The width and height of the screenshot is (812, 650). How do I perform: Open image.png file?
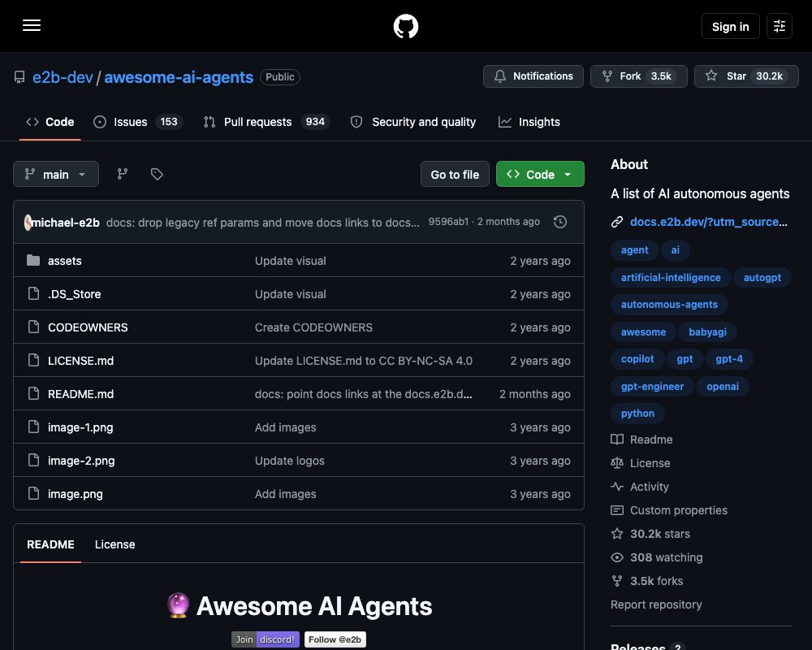pos(75,494)
